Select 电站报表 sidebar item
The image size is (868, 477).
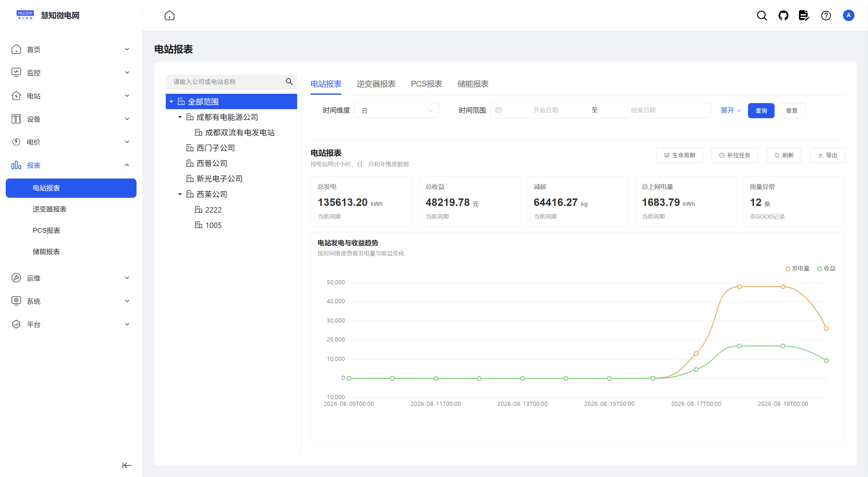71,188
